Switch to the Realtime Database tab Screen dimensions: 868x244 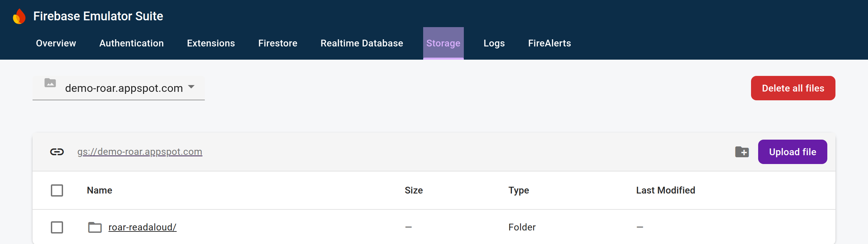362,43
